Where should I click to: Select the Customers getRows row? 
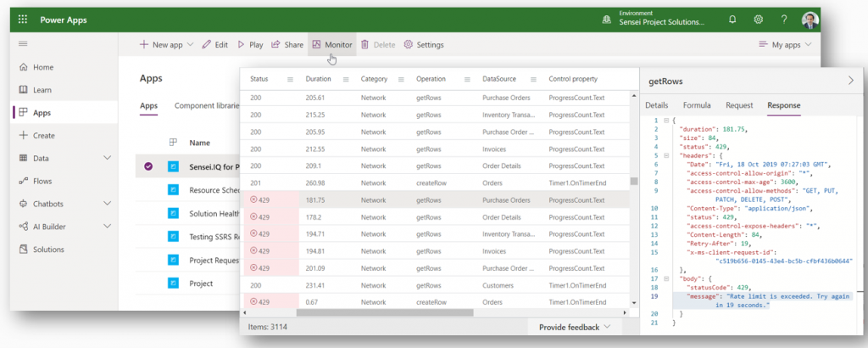tap(436, 285)
